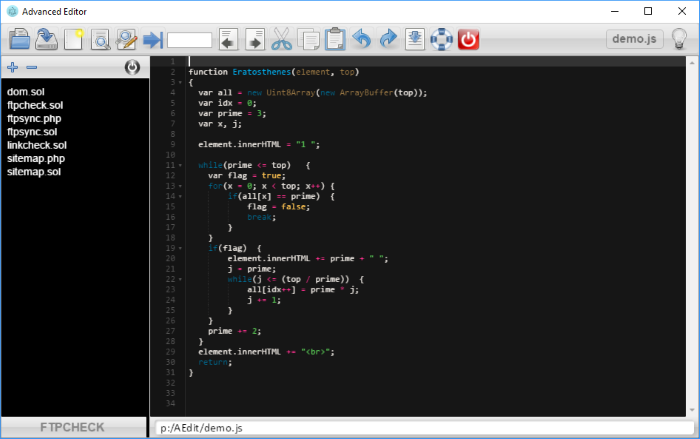Open the demo.js file tab
This screenshot has width=700, height=439.
coord(635,39)
